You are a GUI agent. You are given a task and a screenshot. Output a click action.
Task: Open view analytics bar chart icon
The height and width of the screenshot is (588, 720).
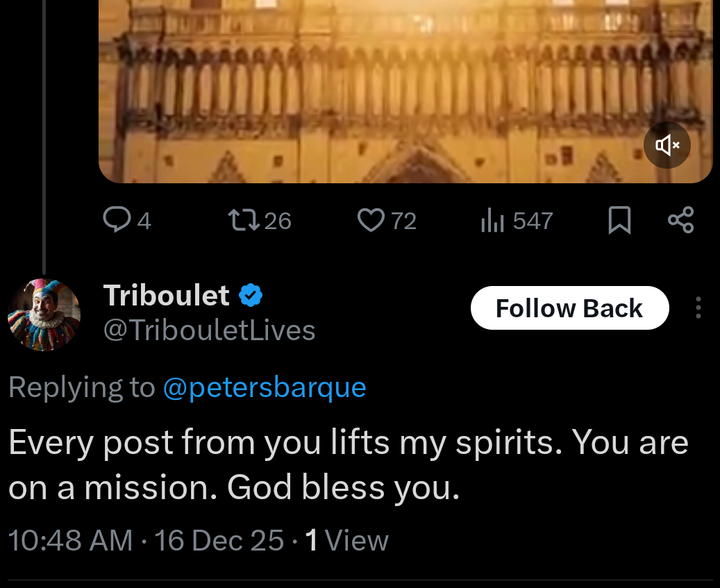coord(492,220)
